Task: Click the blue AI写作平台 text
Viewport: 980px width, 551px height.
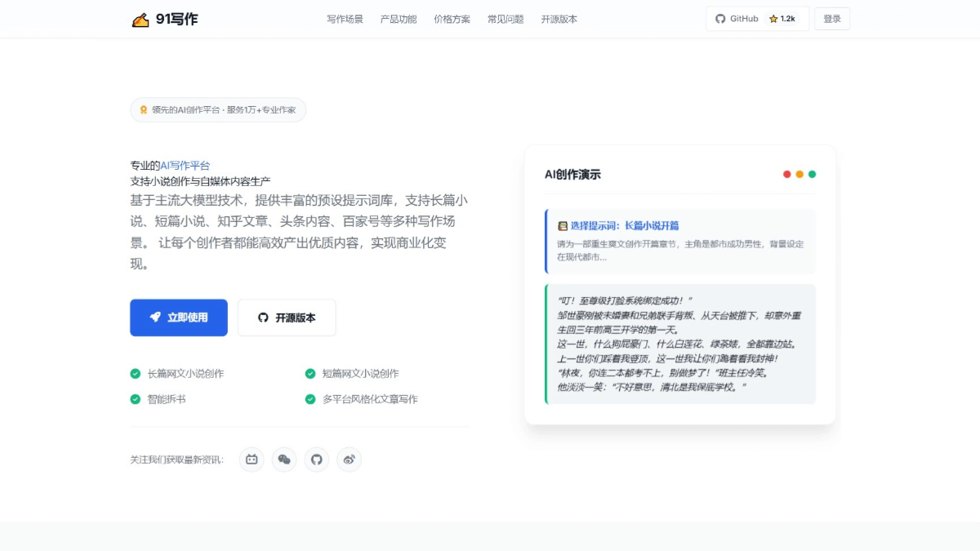Action: click(185, 165)
